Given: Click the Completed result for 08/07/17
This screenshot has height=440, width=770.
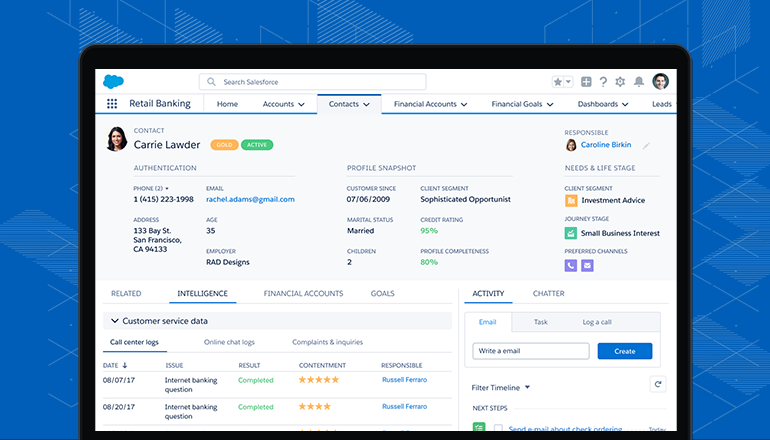Looking at the screenshot, I should point(256,380).
